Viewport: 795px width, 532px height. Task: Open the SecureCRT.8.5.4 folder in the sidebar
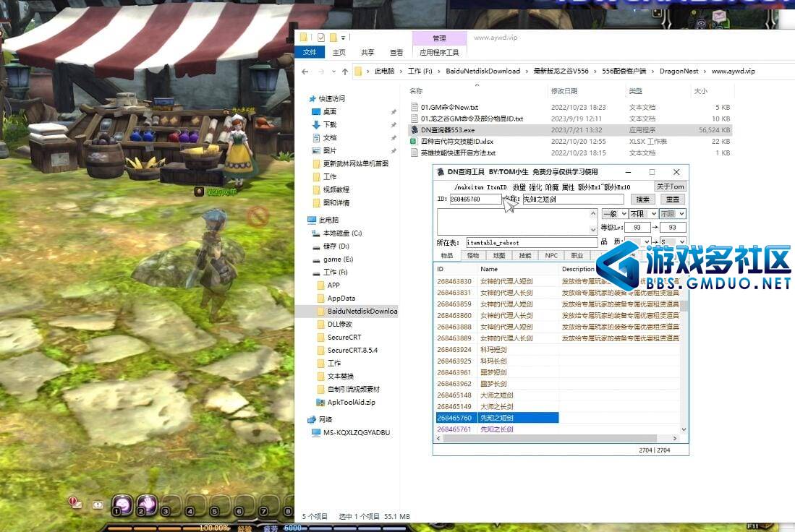[x=352, y=350]
